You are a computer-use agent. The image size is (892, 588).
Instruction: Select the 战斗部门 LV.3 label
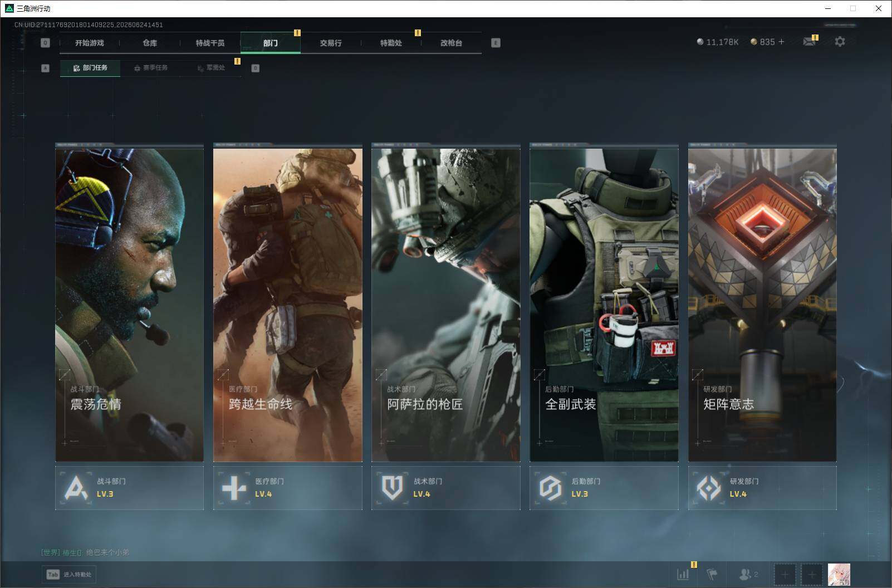[x=111, y=487]
